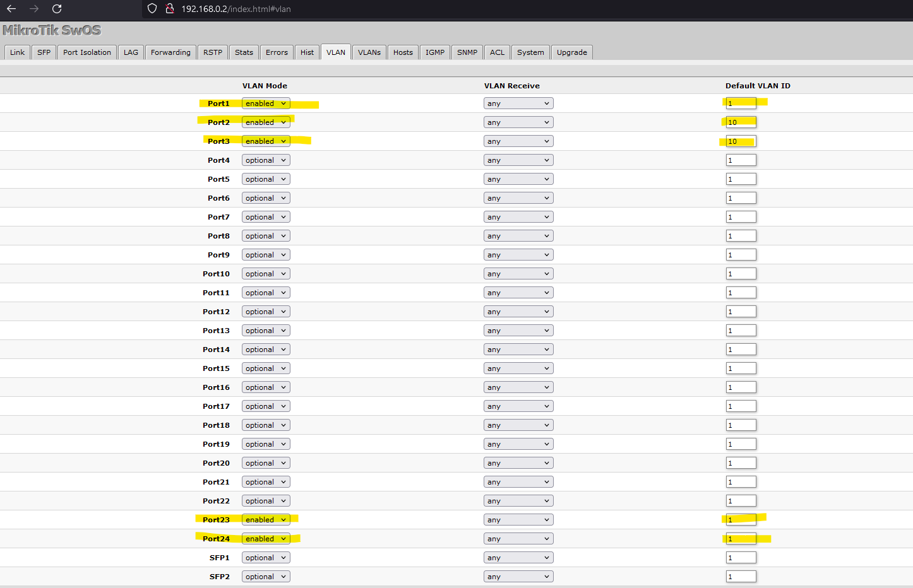The width and height of the screenshot is (913, 588).
Task: Click the Port13 row label
Action: click(x=216, y=331)
